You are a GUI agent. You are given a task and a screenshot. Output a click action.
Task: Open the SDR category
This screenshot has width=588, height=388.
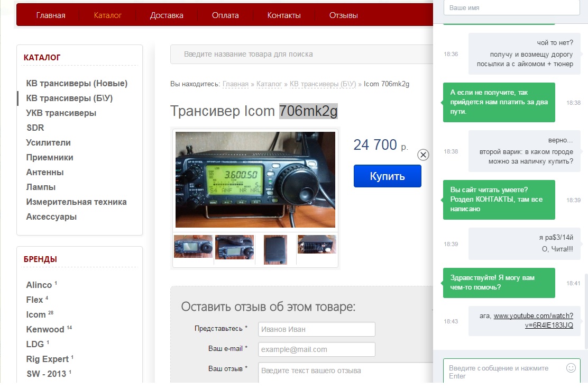coord(35,128)
